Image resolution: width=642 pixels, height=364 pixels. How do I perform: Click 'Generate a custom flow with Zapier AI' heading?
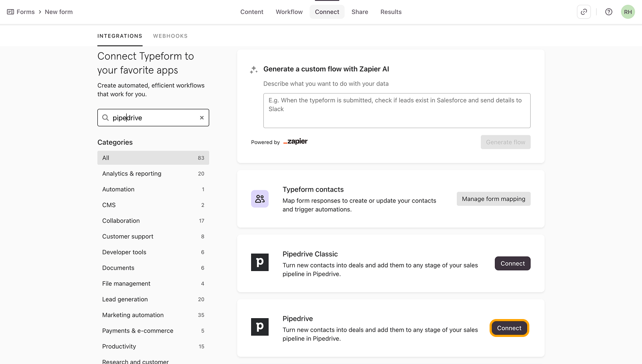(x=326, y=69)
